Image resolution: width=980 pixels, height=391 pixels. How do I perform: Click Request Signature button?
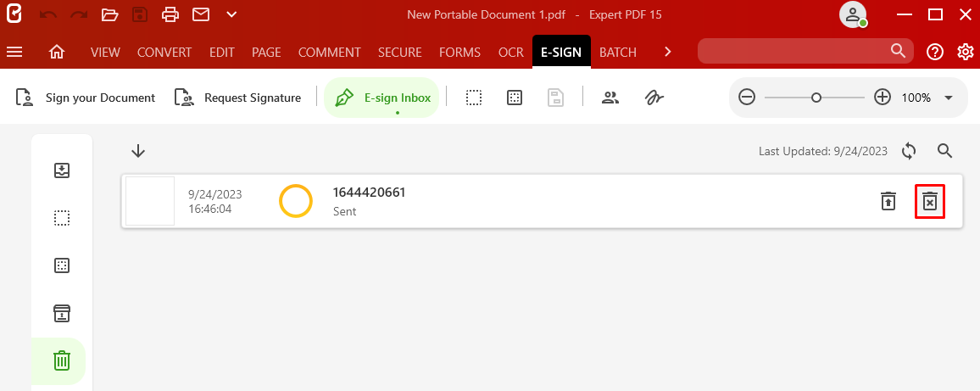pyautogui.click(x=237, y=98)
